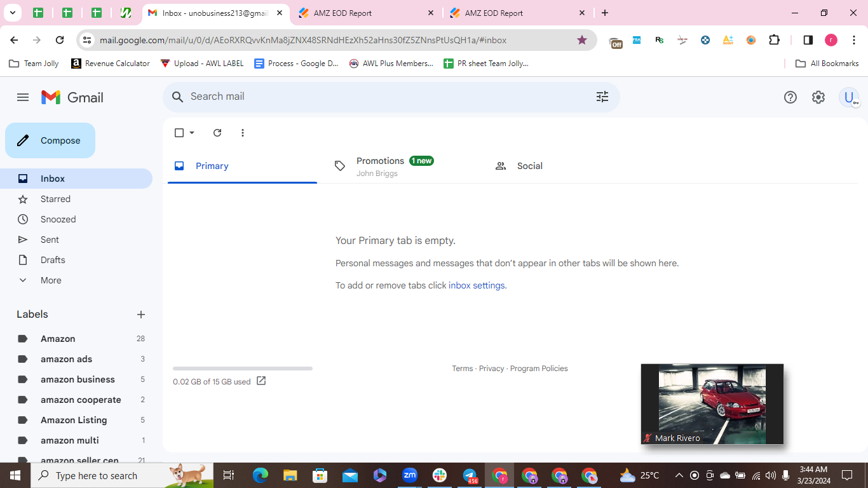Open the Program Policies link
868x488 pixels.
coord(539,369)
